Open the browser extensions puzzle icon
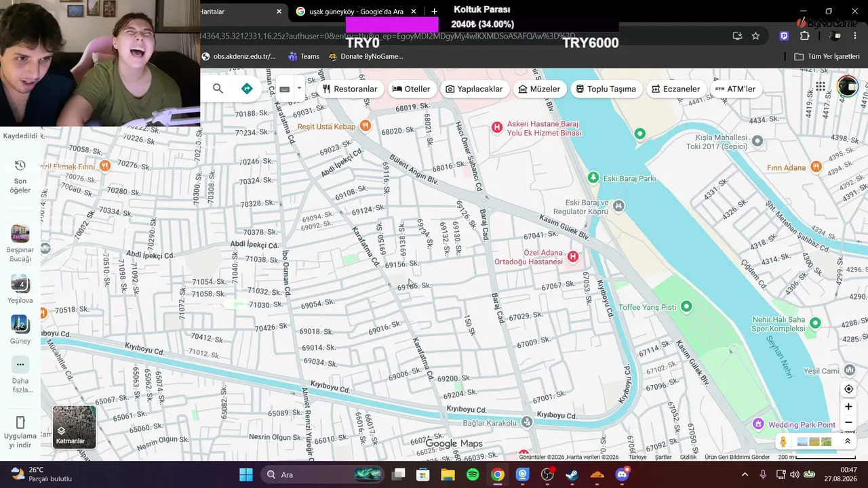The height and width of the screenshot is (488, 868). pyautogui.click(x=805, y=36)
